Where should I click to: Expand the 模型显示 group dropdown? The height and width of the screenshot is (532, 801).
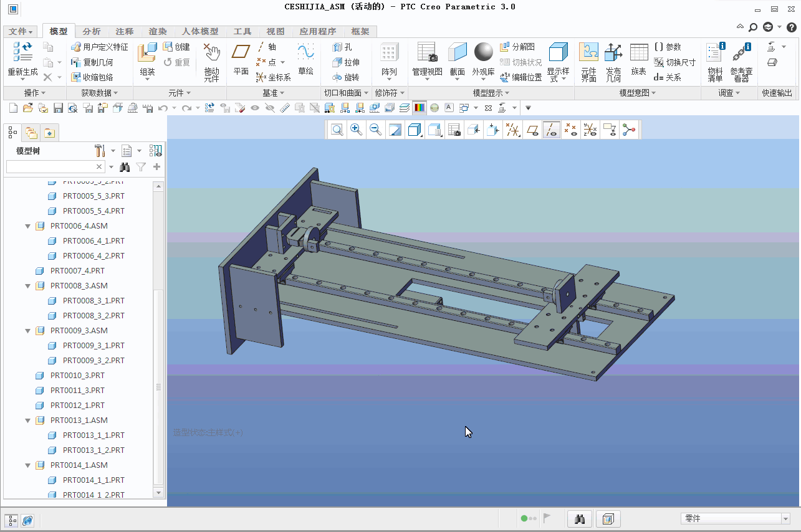(491, 93)
